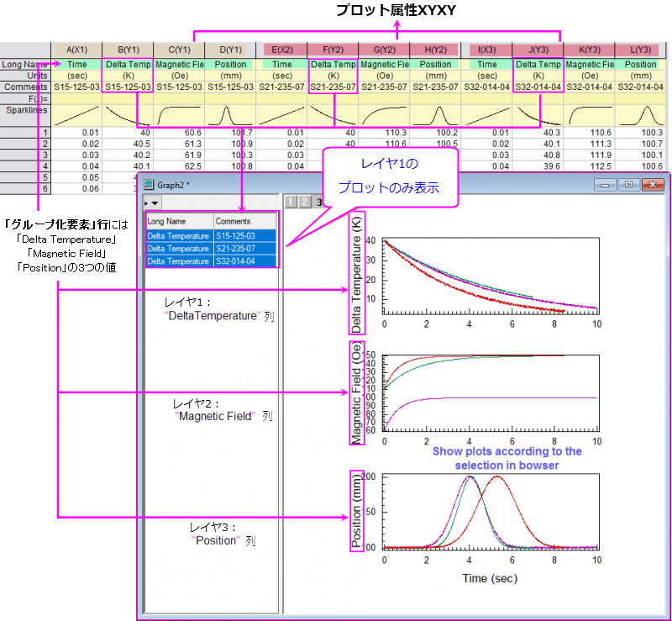Click Long Name cell 'Delta Temp' in column B
This screenshot has height=621, width=672.
tap(129, 65)
